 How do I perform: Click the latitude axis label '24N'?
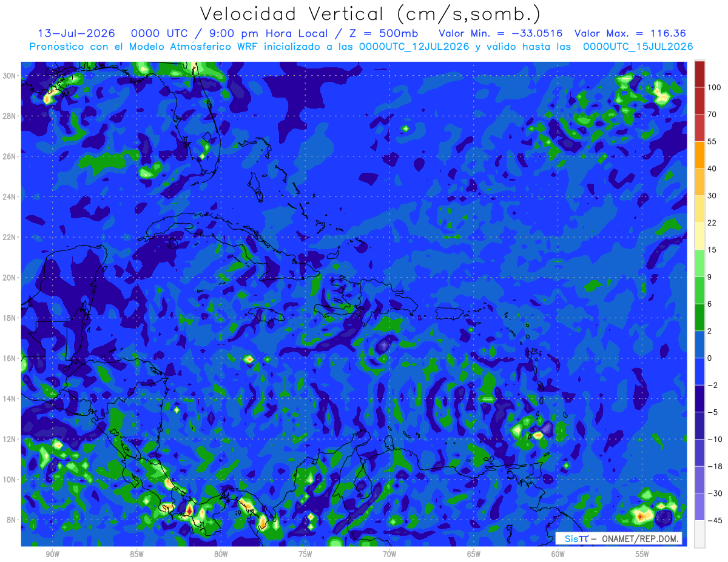[10, 197]
